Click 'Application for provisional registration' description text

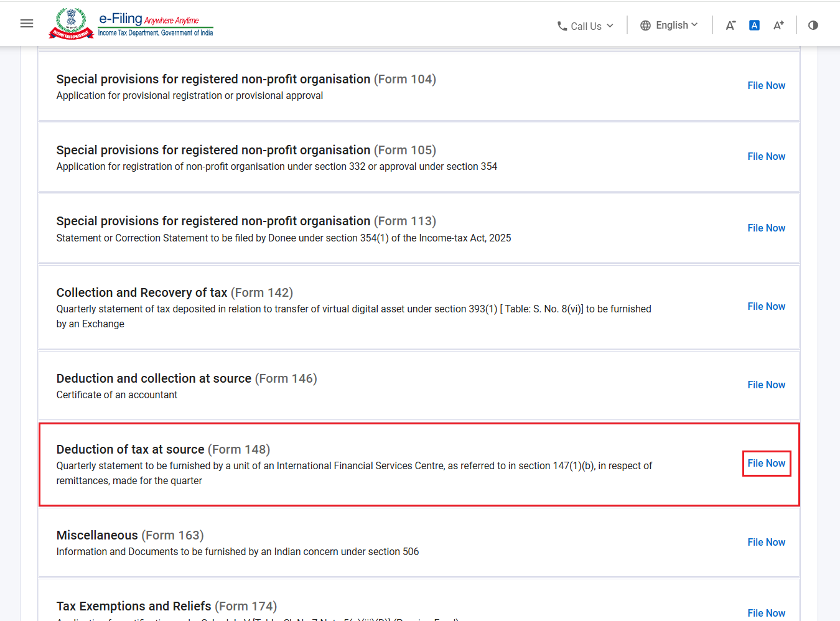point(190,96)
